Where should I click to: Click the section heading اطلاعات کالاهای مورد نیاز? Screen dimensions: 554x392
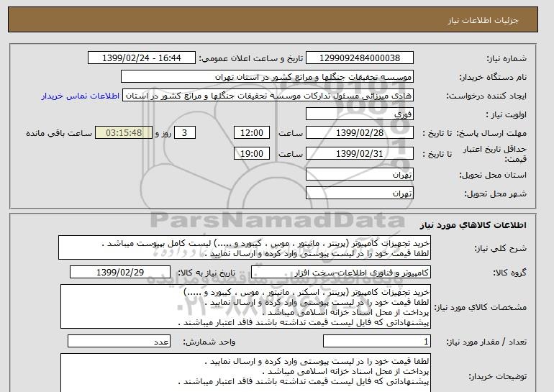tap(473, 225)
